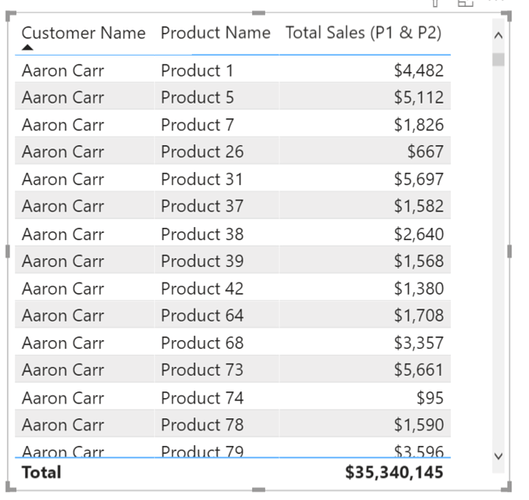Sort by the Customer Name column header
Screen dimensions: 529x500
click(84, 33)
